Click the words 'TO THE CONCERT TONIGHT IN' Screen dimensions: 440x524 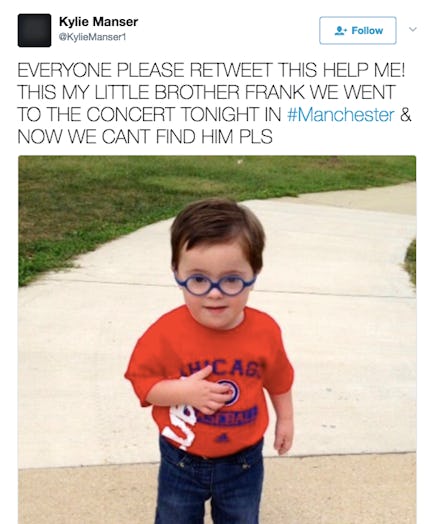149,115
